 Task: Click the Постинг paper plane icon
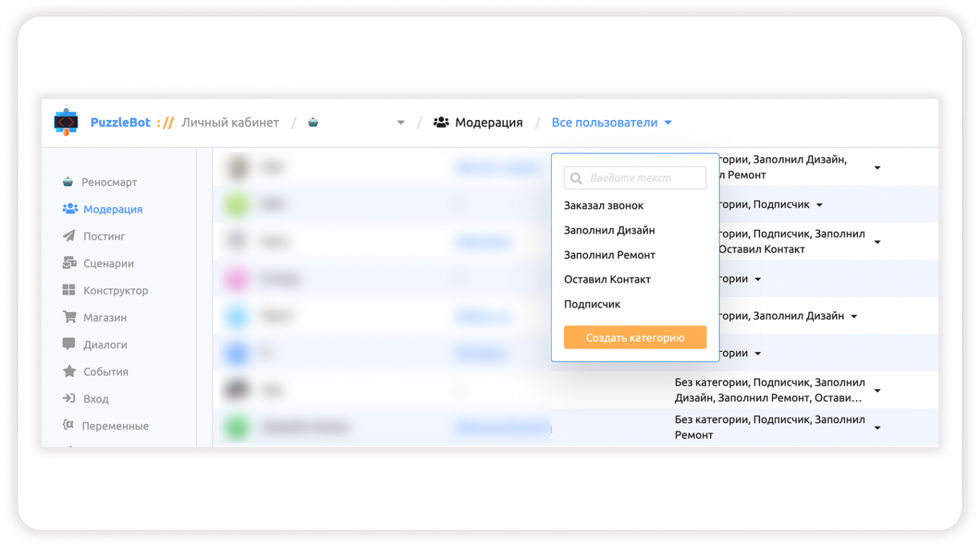(69, 236)
